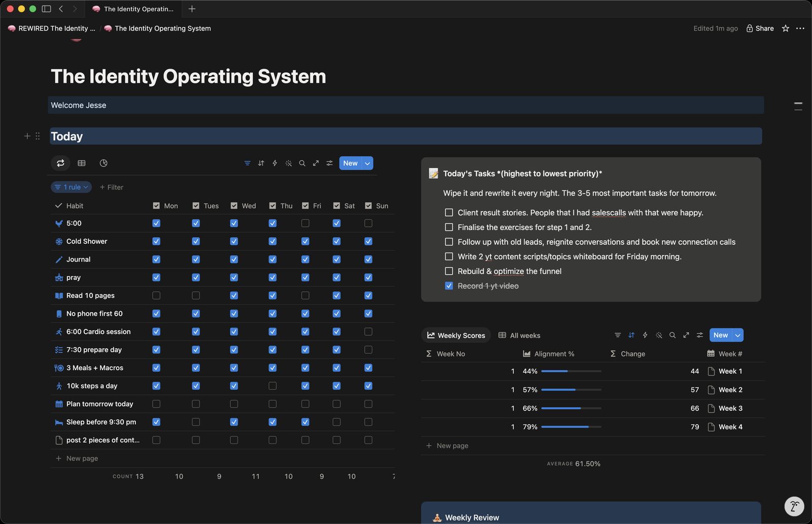This screenshot has width=812, height=524.
Task: Expand habit database to full page
Action: (x=316, y=163)
